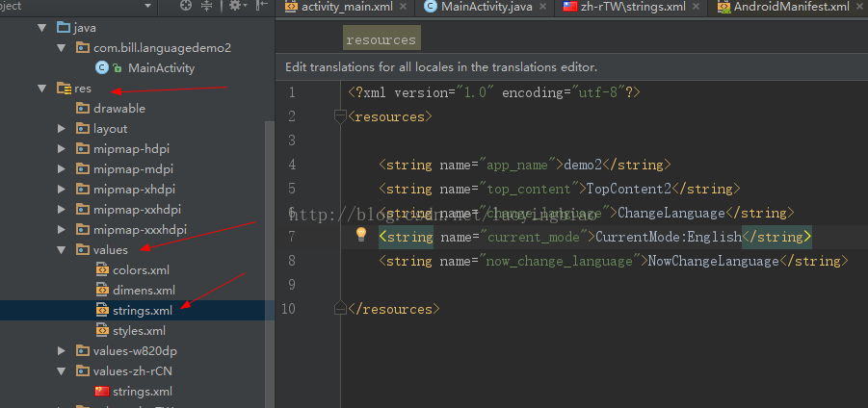The width and height of the screenshot is (868, 408).
Task: Select strings.xml under values-zh-rCN
Action: pyautogui.click(x=143, y=392)
